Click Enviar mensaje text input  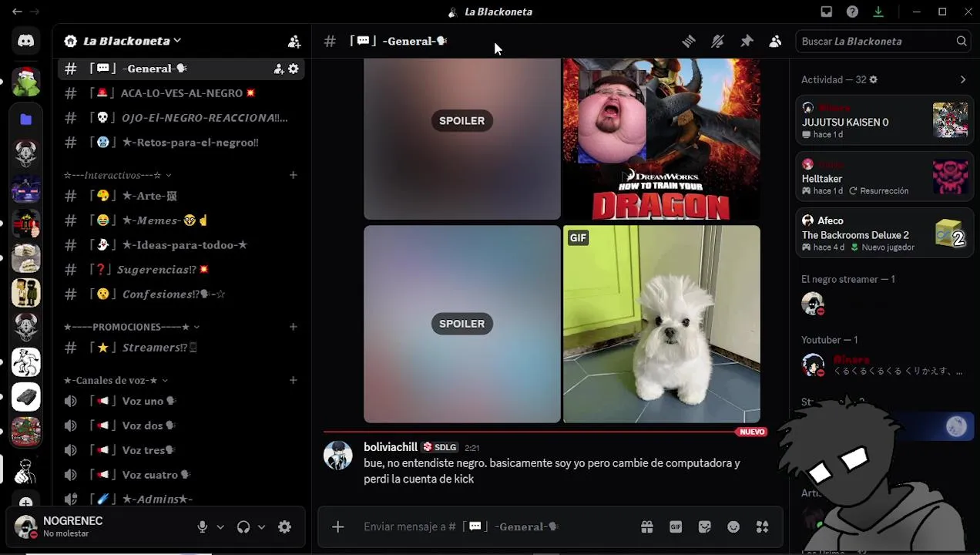coord(493,526)
